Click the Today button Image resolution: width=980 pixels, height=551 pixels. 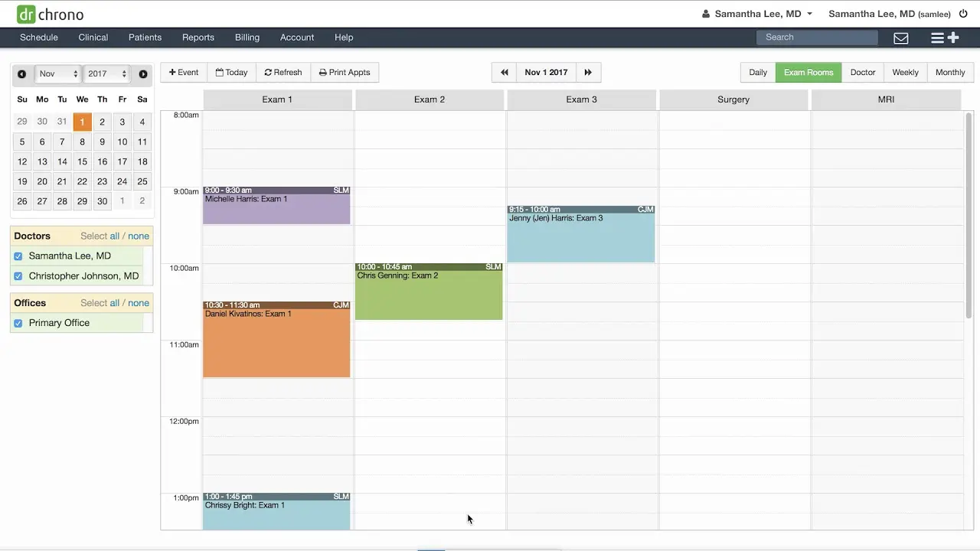click(231, 73)
